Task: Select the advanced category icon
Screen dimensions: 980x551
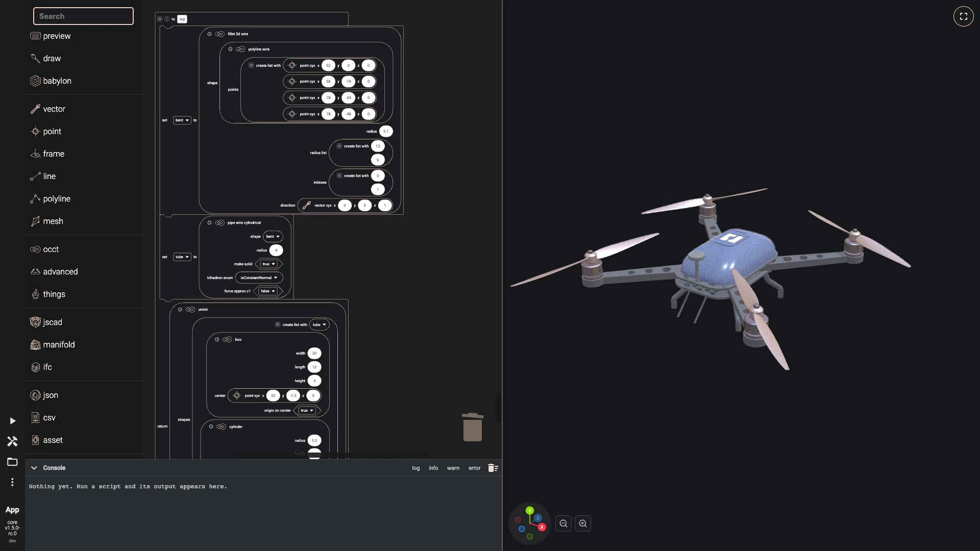Action: click(35, 271)
